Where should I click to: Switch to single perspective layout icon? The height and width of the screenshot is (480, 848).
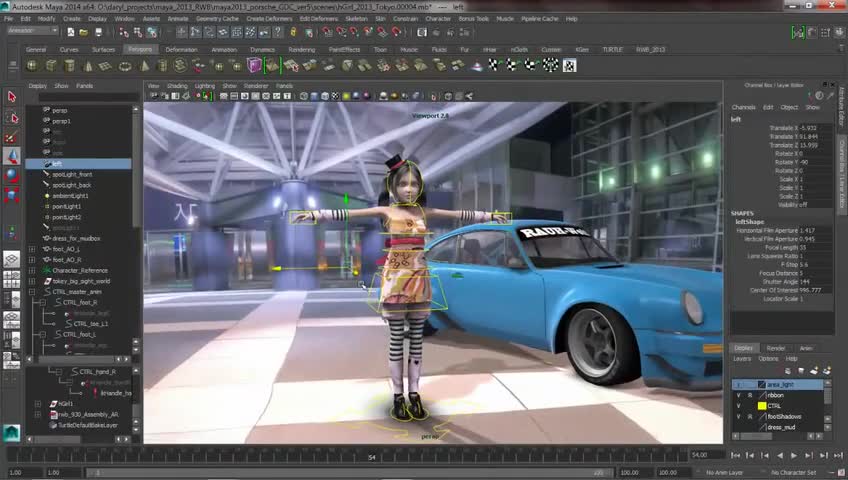click(12, 259)
